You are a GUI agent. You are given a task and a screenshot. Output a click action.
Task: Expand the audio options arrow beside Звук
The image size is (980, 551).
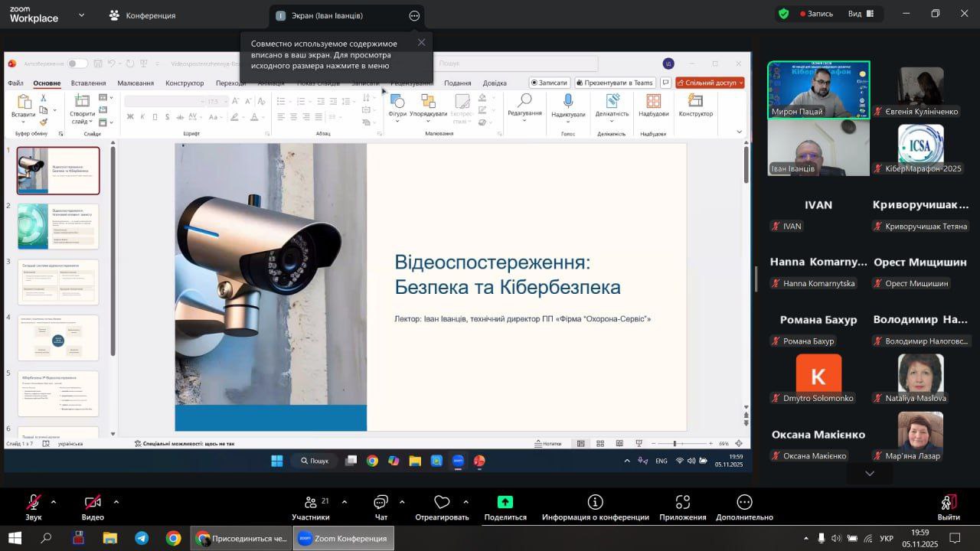(54, 502)
